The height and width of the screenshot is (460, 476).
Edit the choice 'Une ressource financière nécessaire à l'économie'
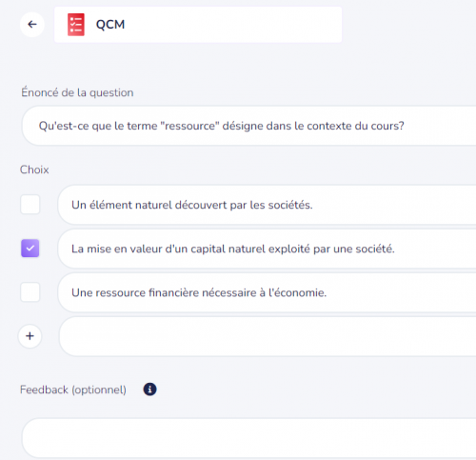point(267,292)
